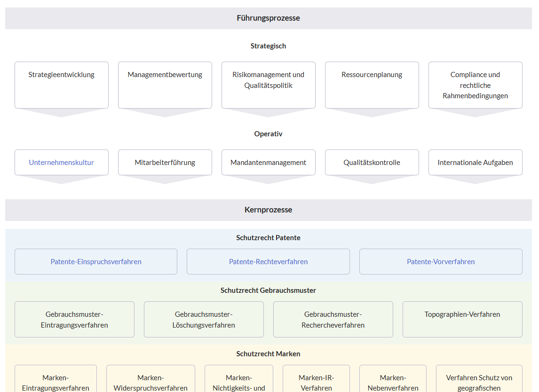
Task: Open the Mandantenmanagement box
Action: pos(269,163)
